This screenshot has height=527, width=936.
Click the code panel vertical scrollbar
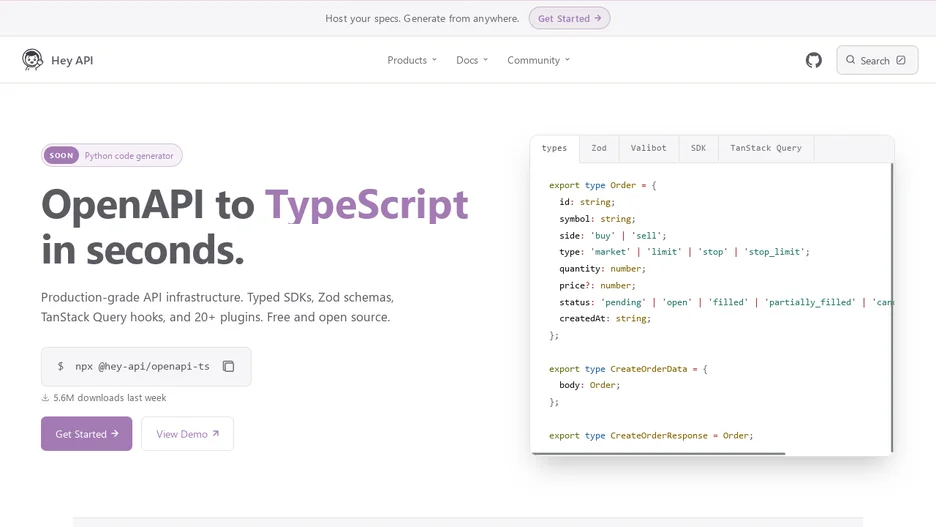pos(892,307)
